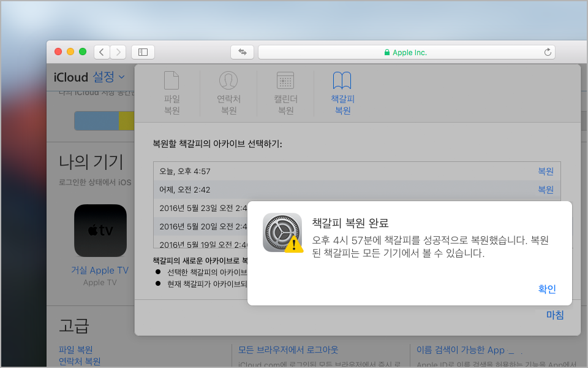Zoom the Safari window with green button
Image resolution: width=588 pixels, height=368 pixels.
click(x=83, y=52)
